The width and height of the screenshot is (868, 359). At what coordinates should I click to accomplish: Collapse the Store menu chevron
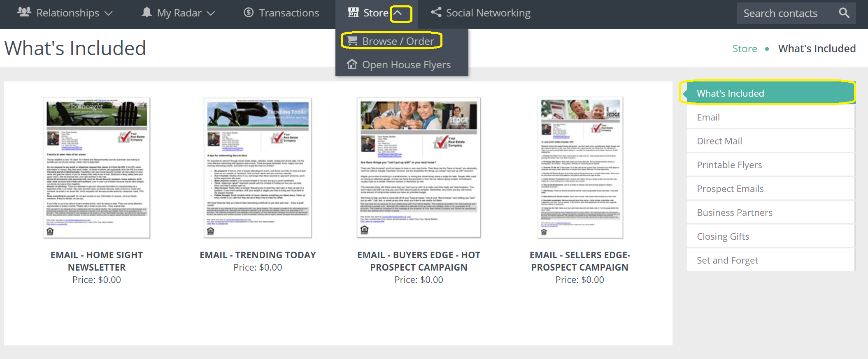click(398, 13)
